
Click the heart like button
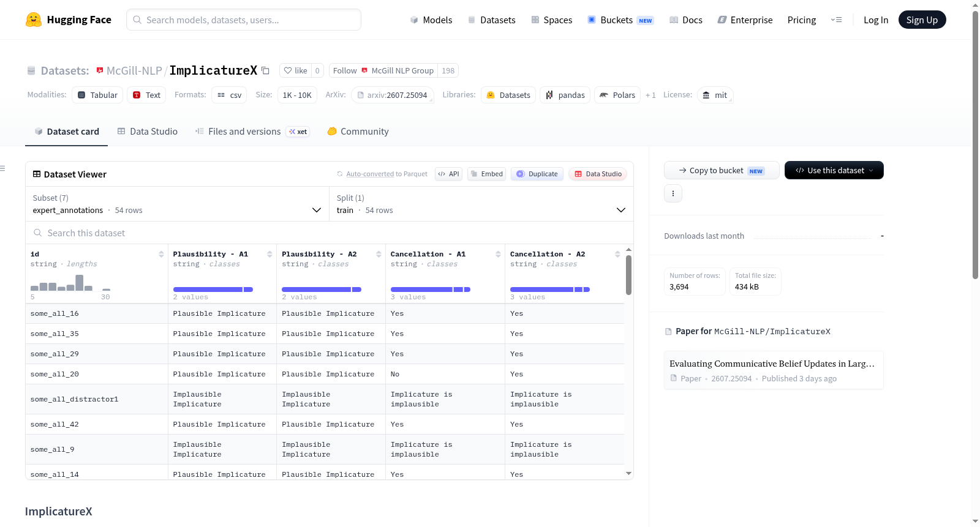[x=295, y=70]
